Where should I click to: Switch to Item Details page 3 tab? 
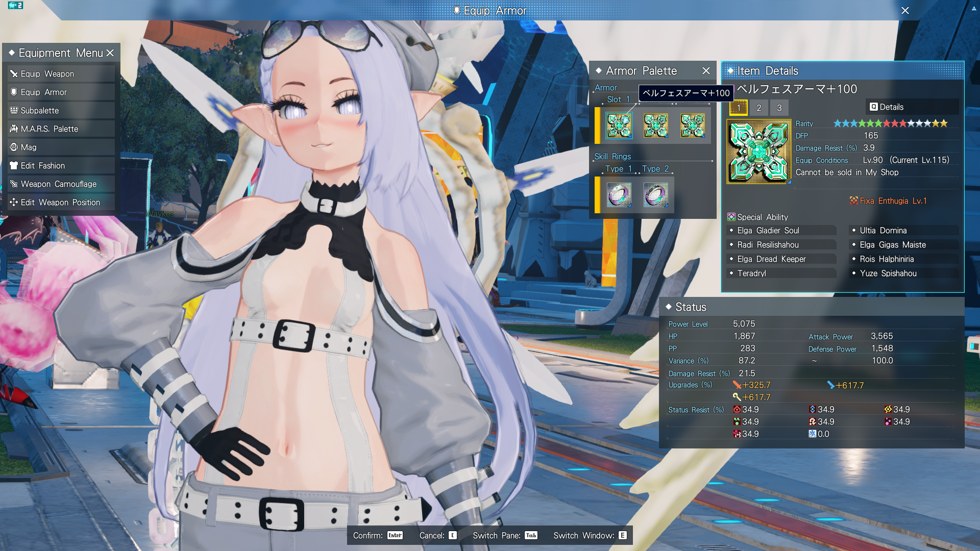[779, 108]
